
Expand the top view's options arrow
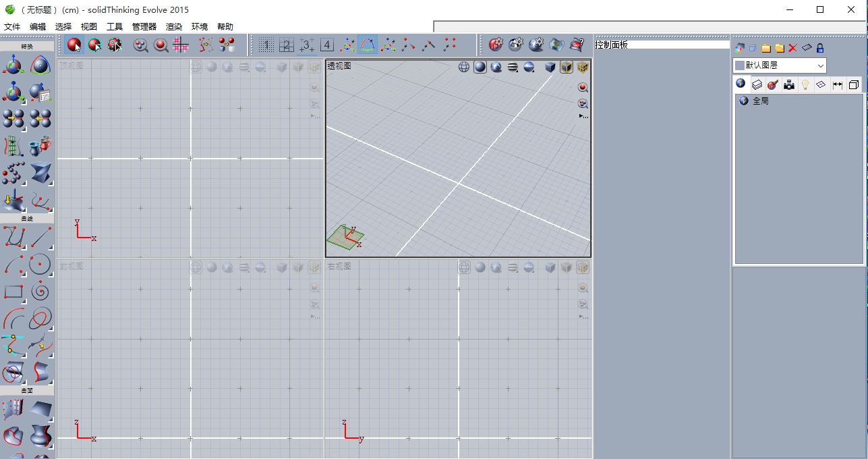(315, 116)
